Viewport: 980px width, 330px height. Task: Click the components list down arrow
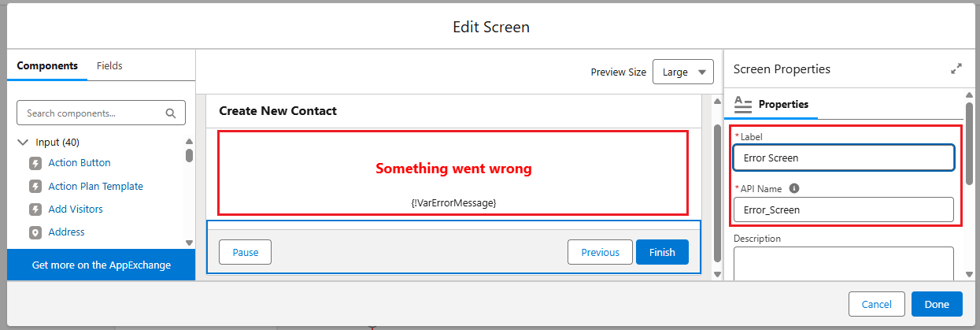pyautogui.click(x=189, y=243)
